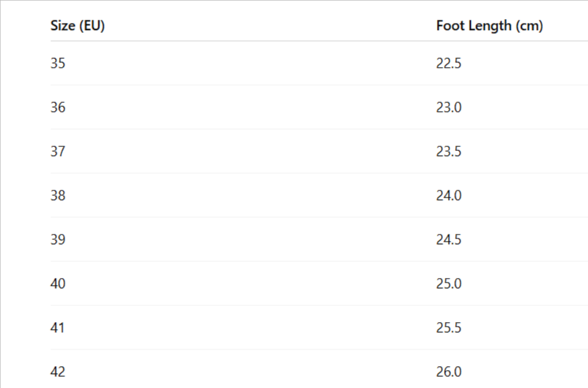The width and height of the screenshot is (588, 388).
Task: Click the 26.0 foot length value
Action: 449,371
